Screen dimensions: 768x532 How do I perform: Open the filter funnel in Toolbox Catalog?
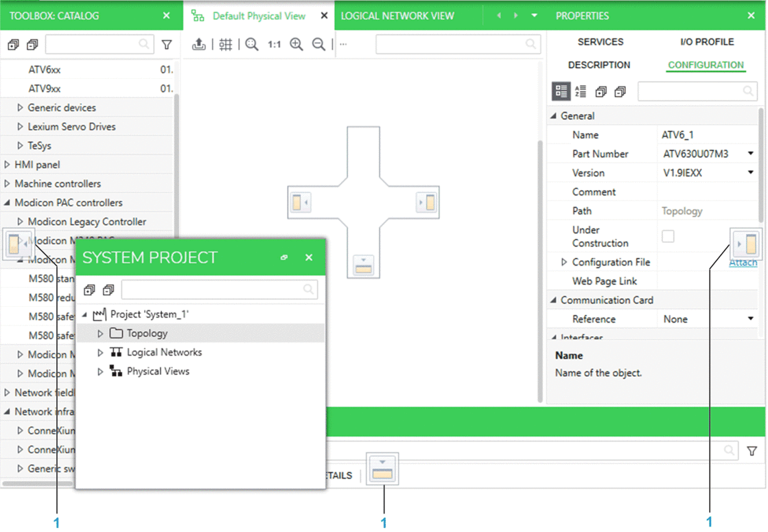point(167,45)
